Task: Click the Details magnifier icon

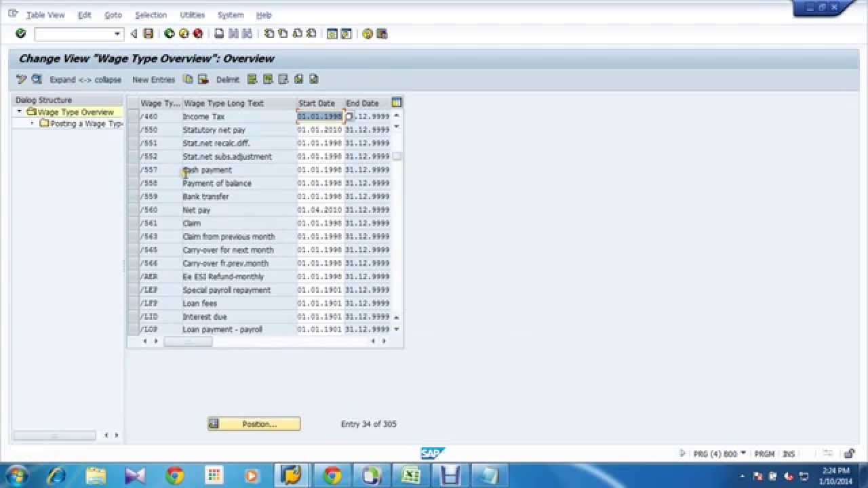Action: [37, 79]
